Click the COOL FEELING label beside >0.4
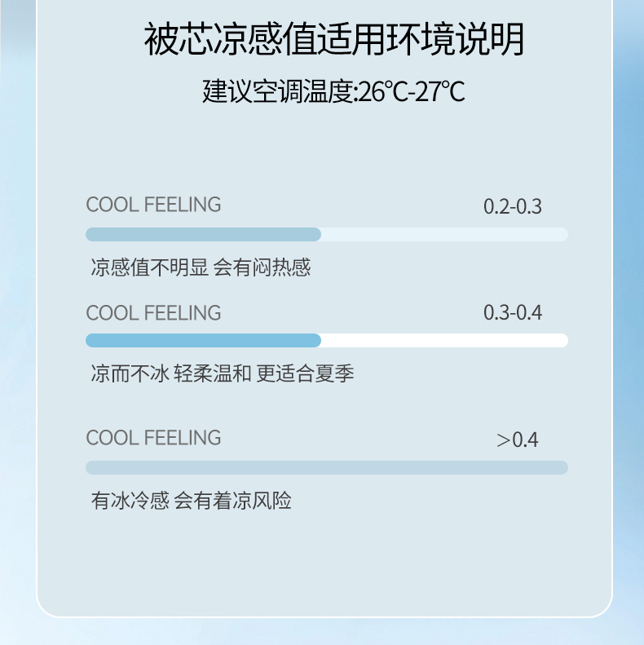The width and height of the screenshot is (644, 645). pyautogui.click(x=153, y=438)
